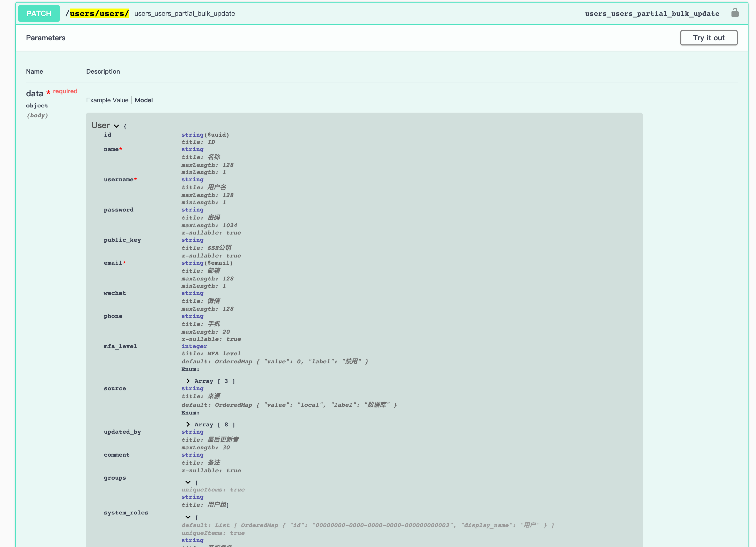Click the string($uuid) type of id

coord(205,135)
